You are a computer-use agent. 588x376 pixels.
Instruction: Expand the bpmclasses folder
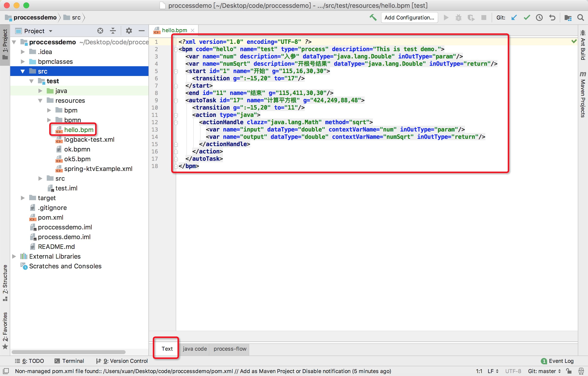23,62
